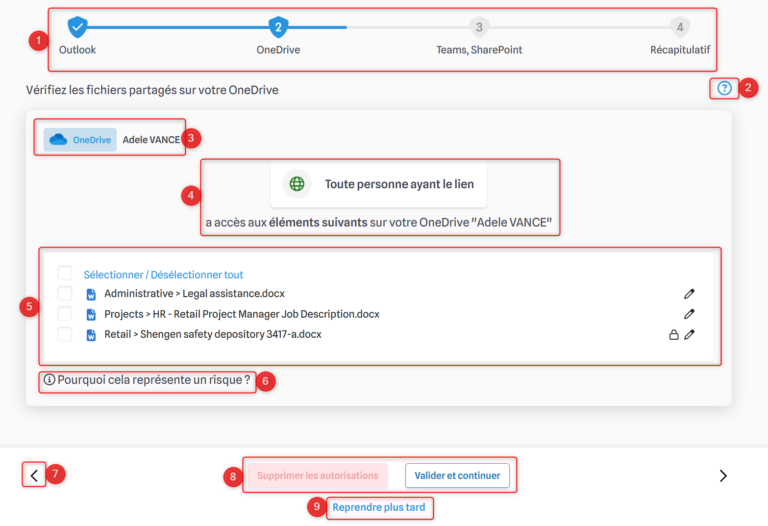Select the Outlook step label

click(77, 50)
